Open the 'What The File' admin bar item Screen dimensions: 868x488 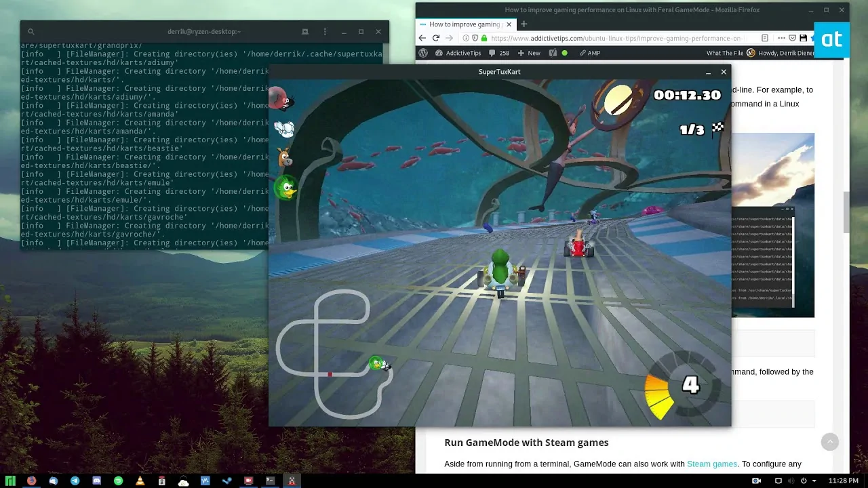tap(725, 53)
